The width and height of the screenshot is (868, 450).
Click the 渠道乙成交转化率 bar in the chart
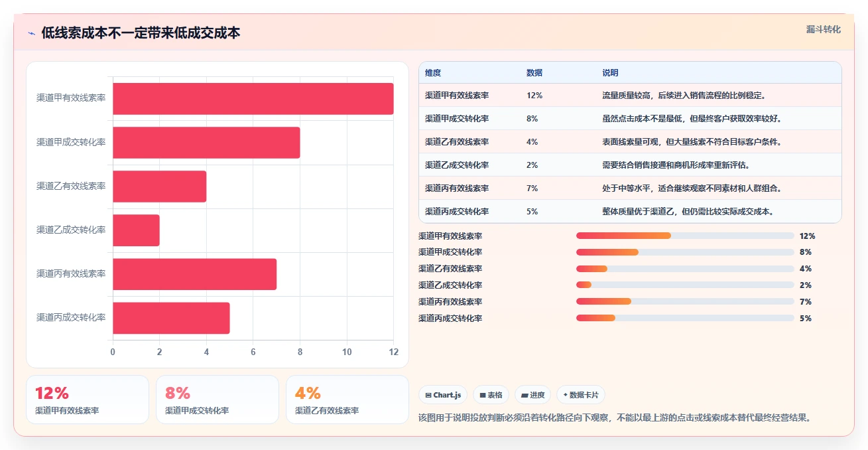click(136, 230)
